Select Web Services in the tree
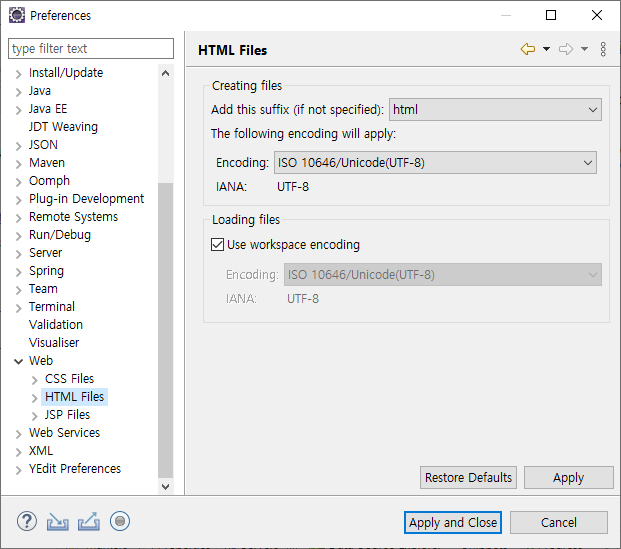 coord(64,433)
